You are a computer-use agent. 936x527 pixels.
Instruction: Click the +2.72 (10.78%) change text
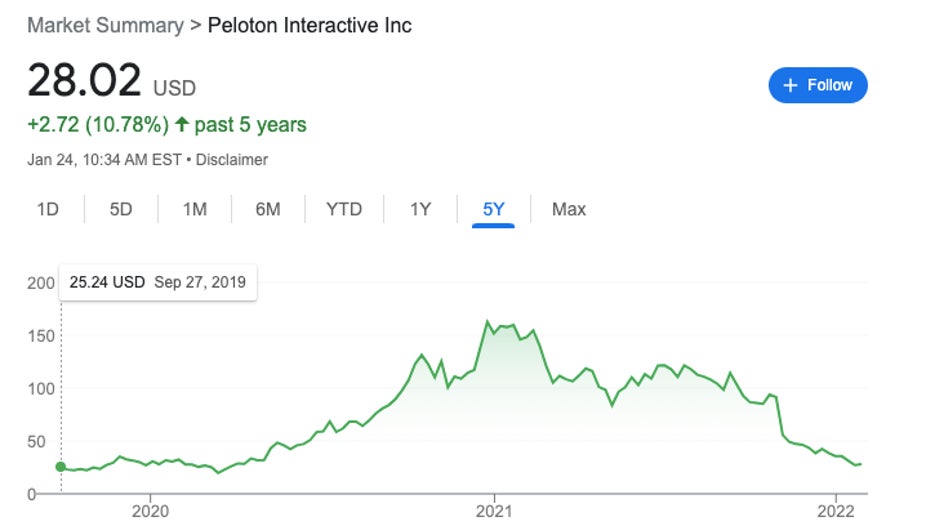click(97, 125)
